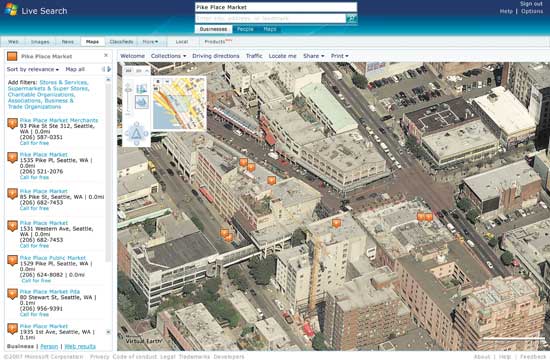This screenshot has width=550, height=362.
Task: Click the search magnifier button
Action: pos(351,19)
